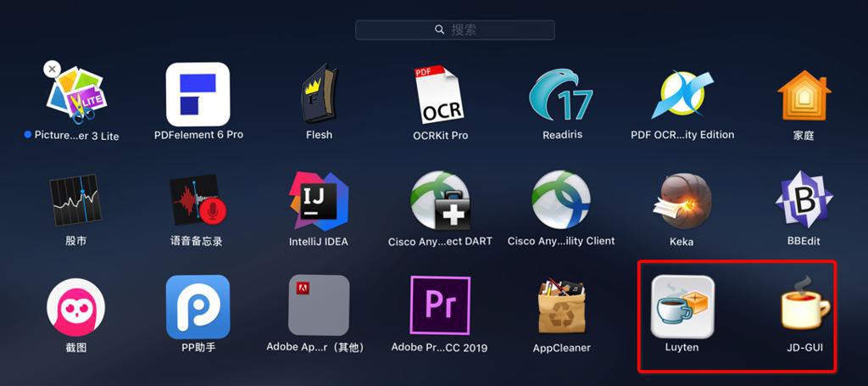
Task: Launch 语音备忘录 Voice Memos
Action: tap(198, 200)
